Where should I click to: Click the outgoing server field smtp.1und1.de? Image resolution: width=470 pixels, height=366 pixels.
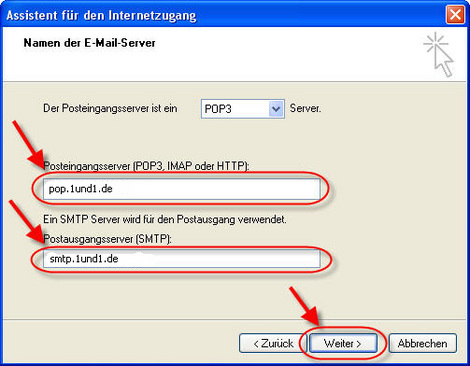point(182,259)
